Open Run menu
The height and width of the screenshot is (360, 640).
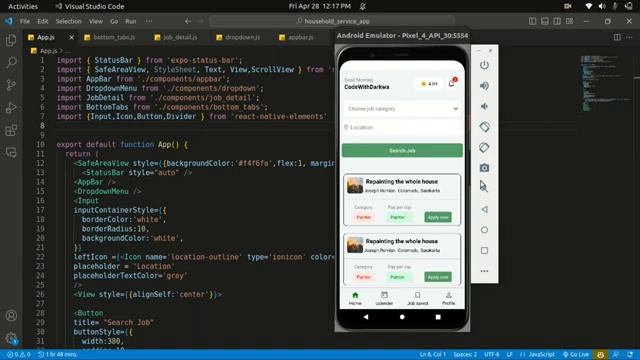(131, 21)
